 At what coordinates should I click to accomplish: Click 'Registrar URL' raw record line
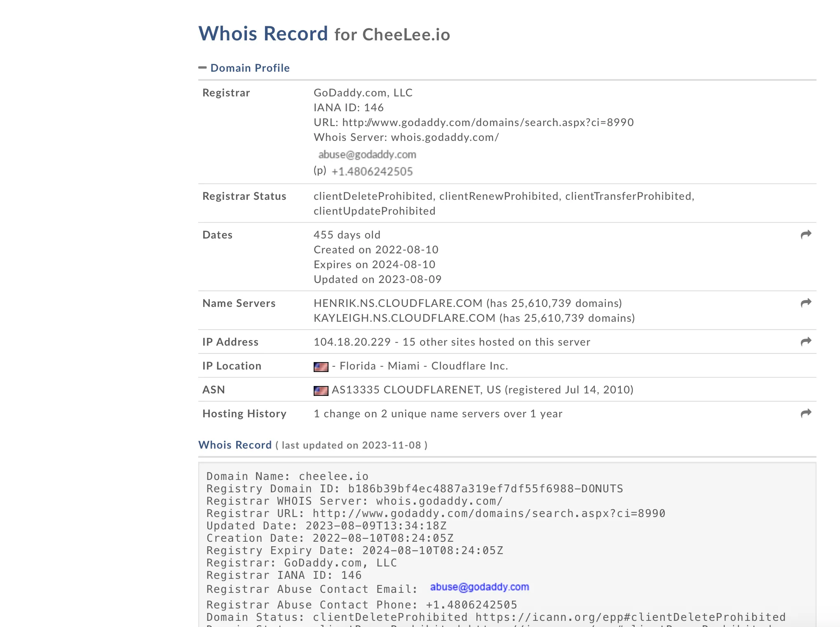click(x=436, y=513)
